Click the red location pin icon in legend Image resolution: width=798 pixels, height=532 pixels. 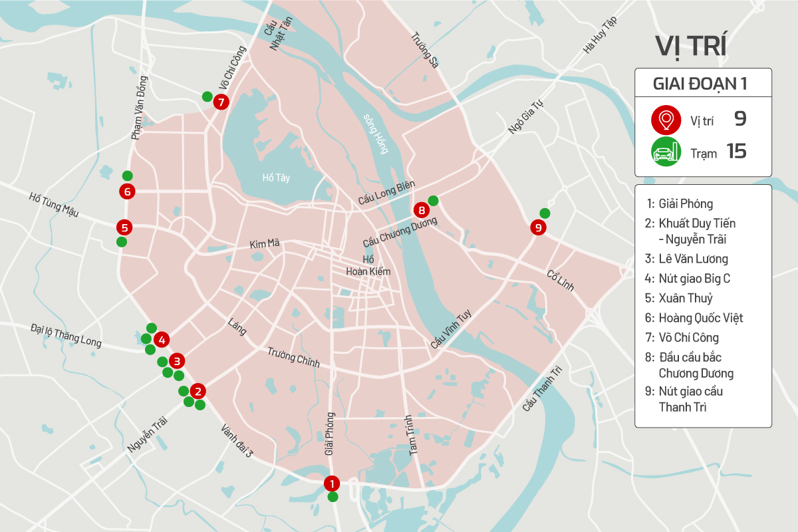(664, 120)
